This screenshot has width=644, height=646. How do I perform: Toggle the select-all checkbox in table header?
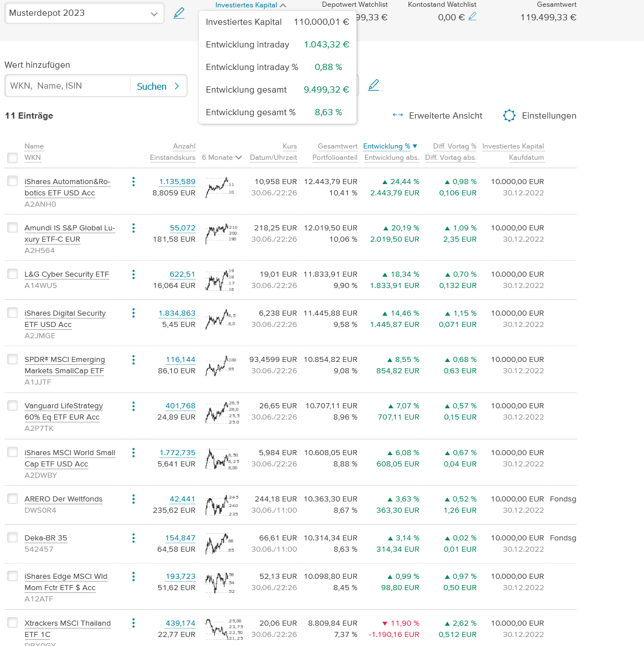tap(12, 158)
